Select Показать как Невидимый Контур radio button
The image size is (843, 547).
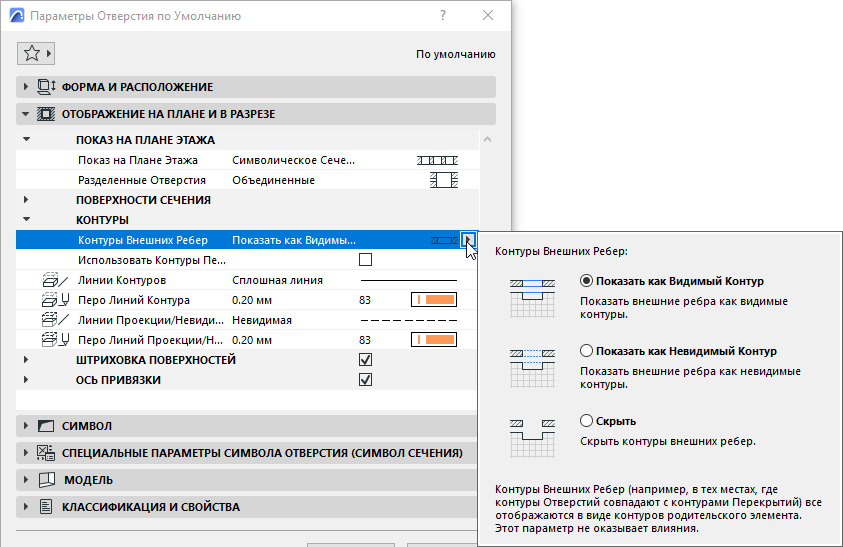pyautogui.click(x=587, y=351)
